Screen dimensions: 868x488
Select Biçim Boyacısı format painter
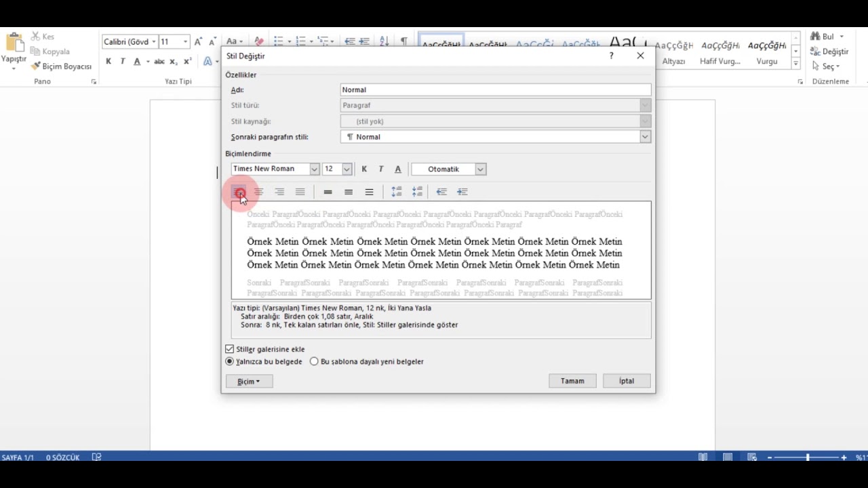click(61, 66)
